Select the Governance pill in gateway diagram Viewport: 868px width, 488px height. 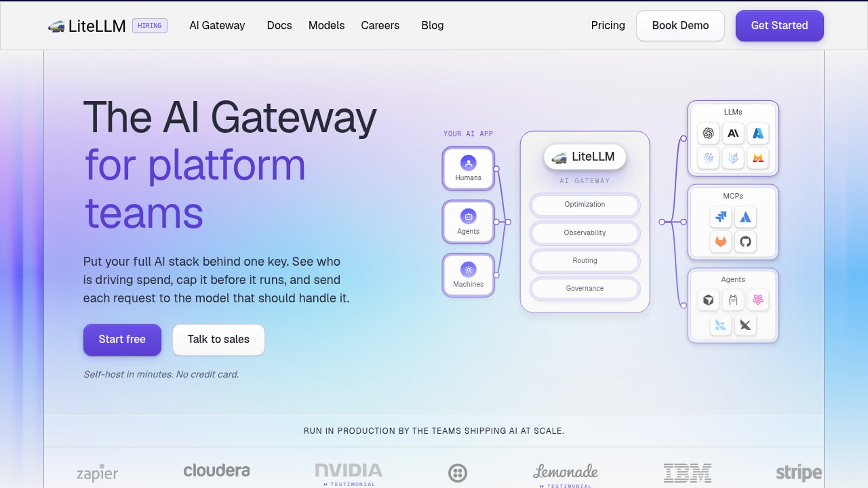coord(585,288)
